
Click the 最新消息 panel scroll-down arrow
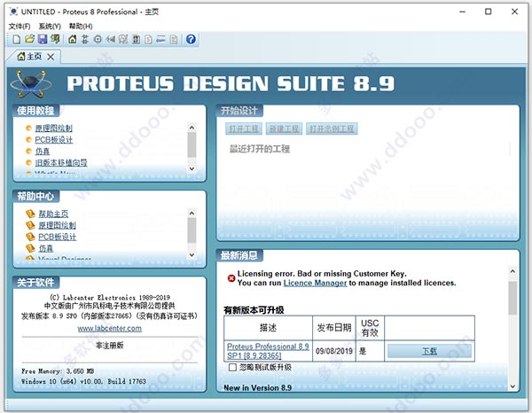pos(512,386)
